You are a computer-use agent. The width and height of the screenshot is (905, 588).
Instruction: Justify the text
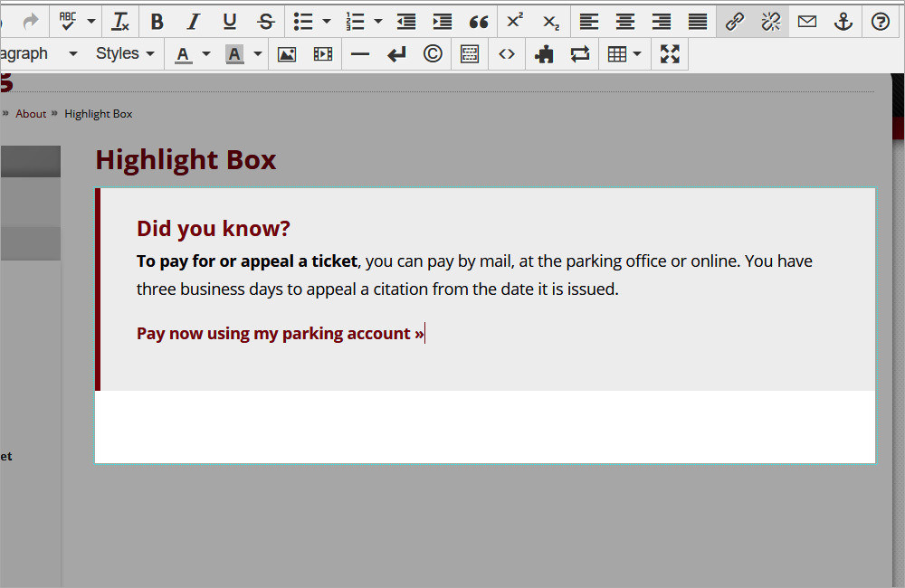[x=698, y=22]
